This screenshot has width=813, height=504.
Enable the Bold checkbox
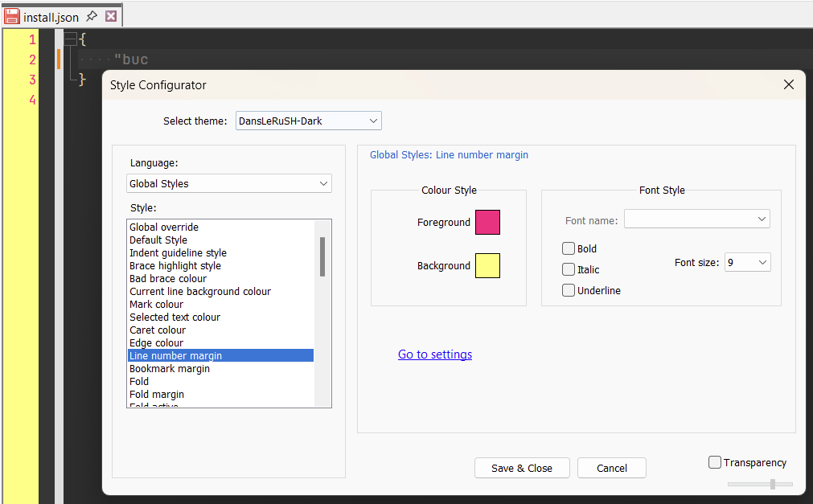[x=569, y=248]
